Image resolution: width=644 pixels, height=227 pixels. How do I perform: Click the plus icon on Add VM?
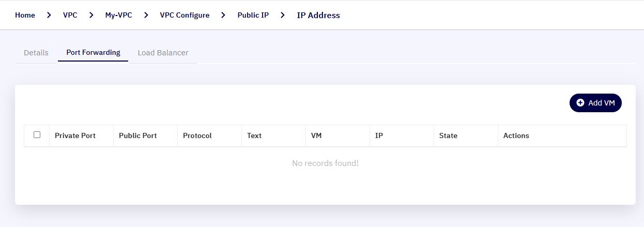580,103
